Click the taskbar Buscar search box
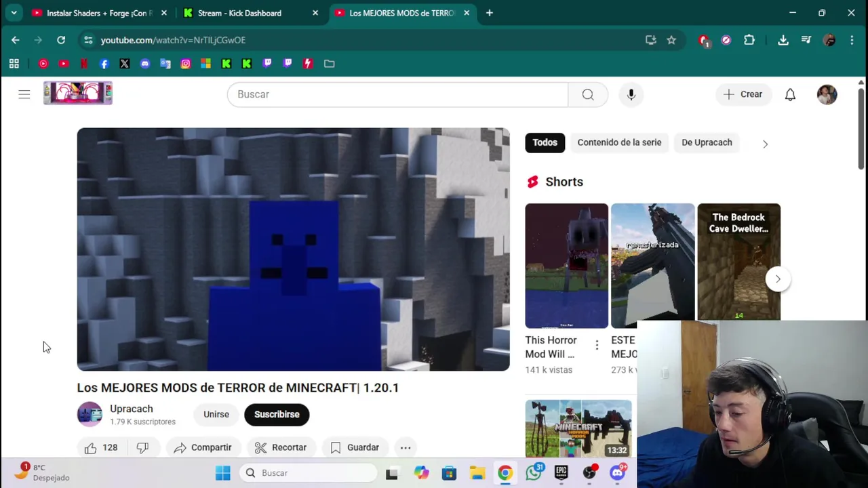This screenshot has width=868, height=488. 309,473
